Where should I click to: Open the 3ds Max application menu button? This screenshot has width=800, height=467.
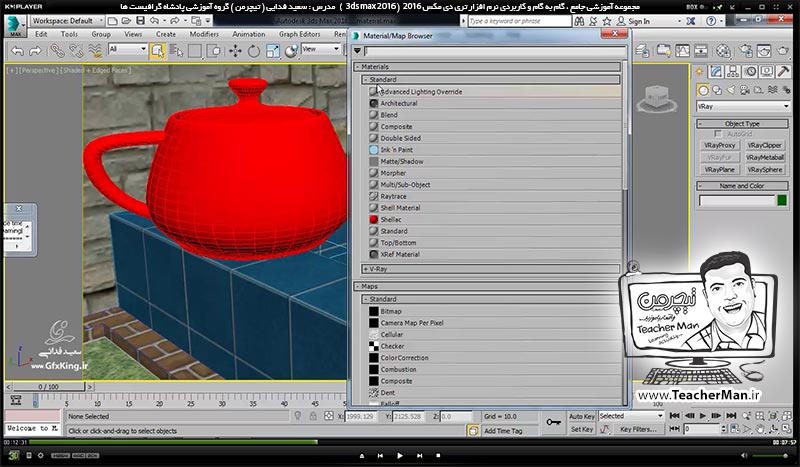click(14, 26)
